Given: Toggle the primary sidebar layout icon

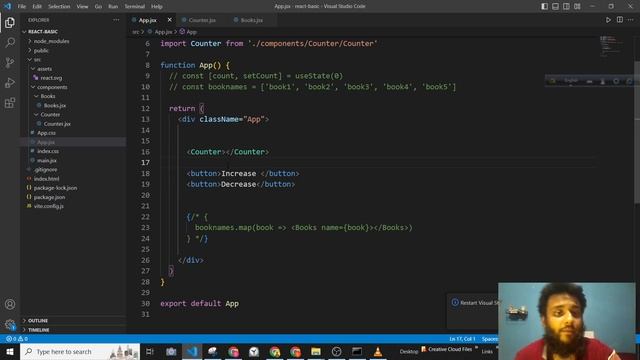Looking at the screenshot, I should pos(544,6).
